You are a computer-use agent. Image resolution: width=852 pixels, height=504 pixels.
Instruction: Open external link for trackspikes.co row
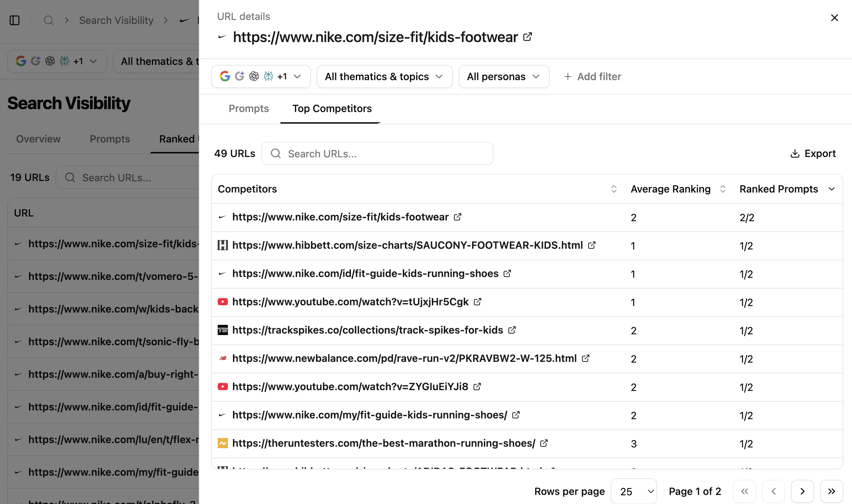[512, 330]
